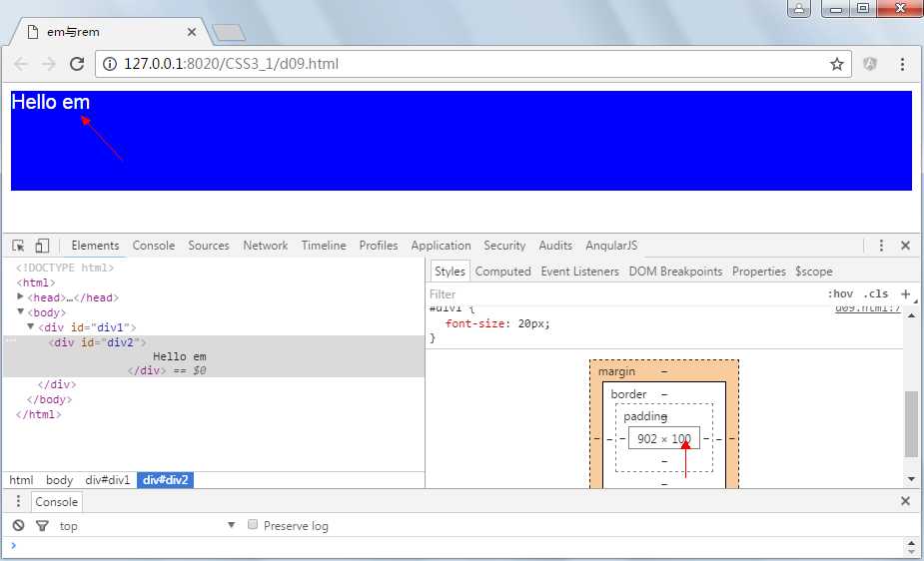
Task: Select the Properties sidebar tab
Action: tap(759, 272)
